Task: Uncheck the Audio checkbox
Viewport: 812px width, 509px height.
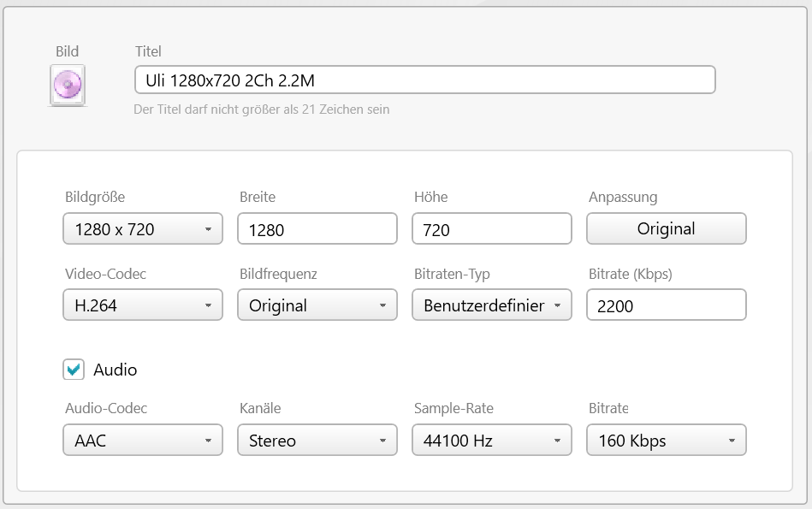Action: pyautogui.click(x=74, y=370)
